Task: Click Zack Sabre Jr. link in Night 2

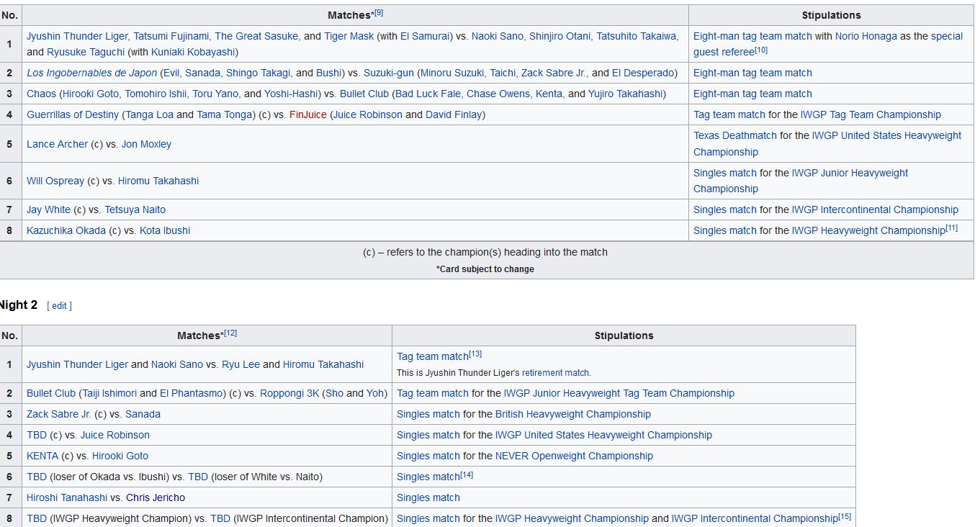Action: tap(59, 414)
